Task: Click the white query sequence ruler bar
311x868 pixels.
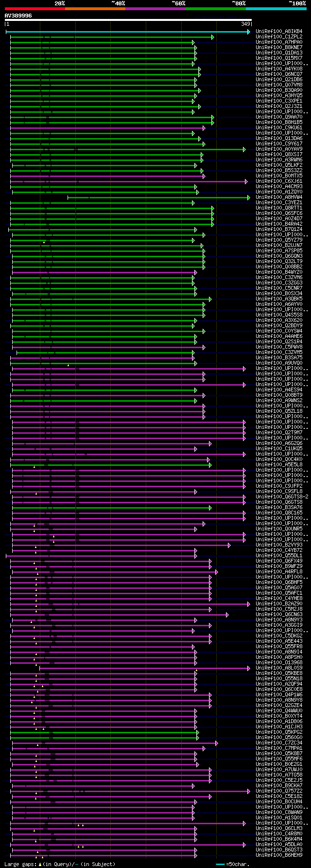Action: 128,20
